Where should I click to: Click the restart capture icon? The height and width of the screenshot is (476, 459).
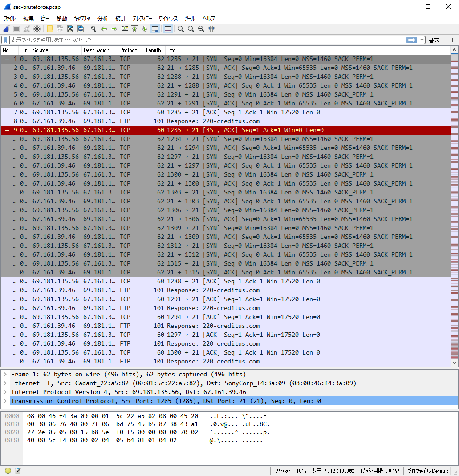pyautogui.click(x=27, y=29)
